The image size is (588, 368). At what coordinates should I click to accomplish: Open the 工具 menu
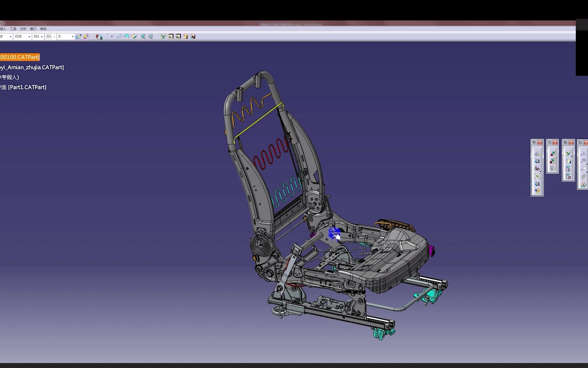tap(13, 29)
